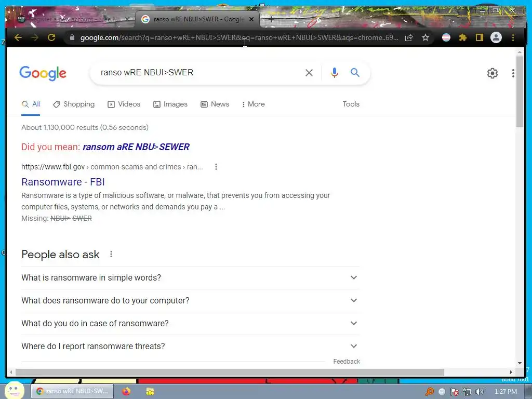Switch to the Shopping tab
The height and width of the screenshot is (399, 532).
click(74, 104)
